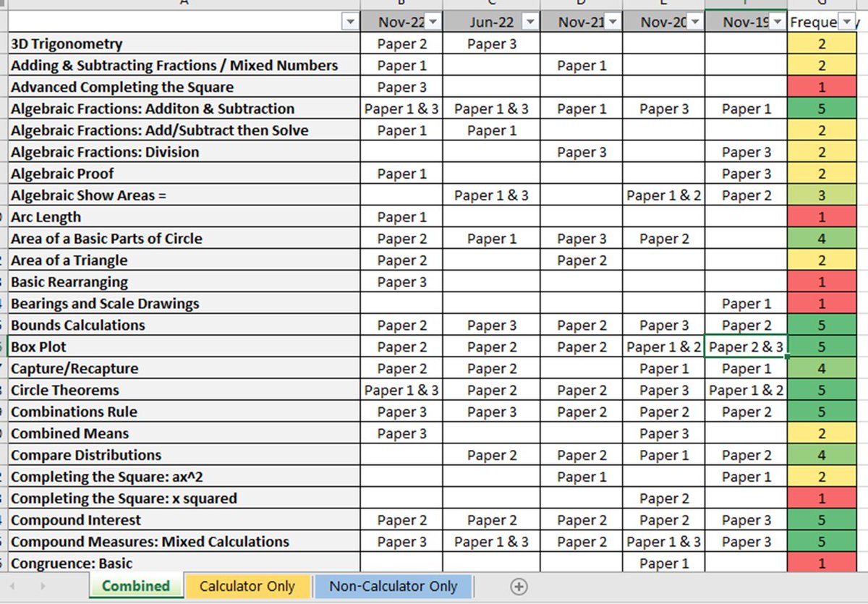Select the Capture/Recapture cell
Screen dimensions: 868x604
pos(184,369)
